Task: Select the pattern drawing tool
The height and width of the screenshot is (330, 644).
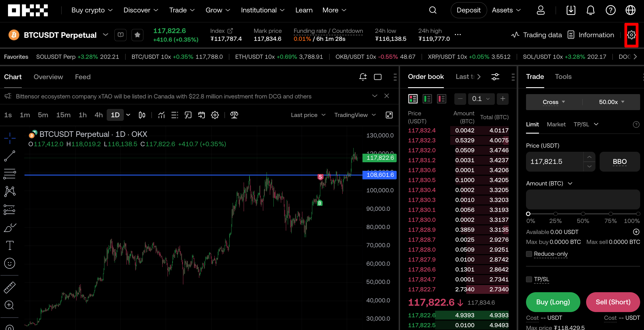Action: coord(10,191)
